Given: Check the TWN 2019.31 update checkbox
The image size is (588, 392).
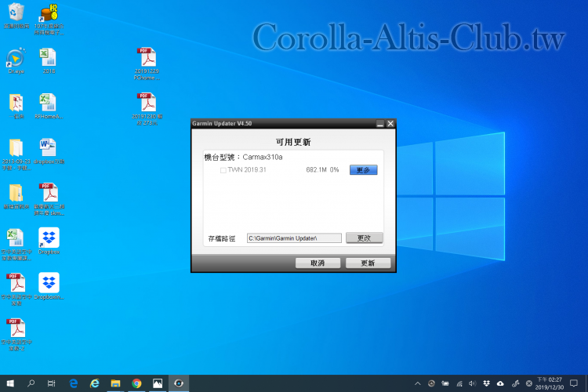Looking at the screenshot, I should (223, 170).
